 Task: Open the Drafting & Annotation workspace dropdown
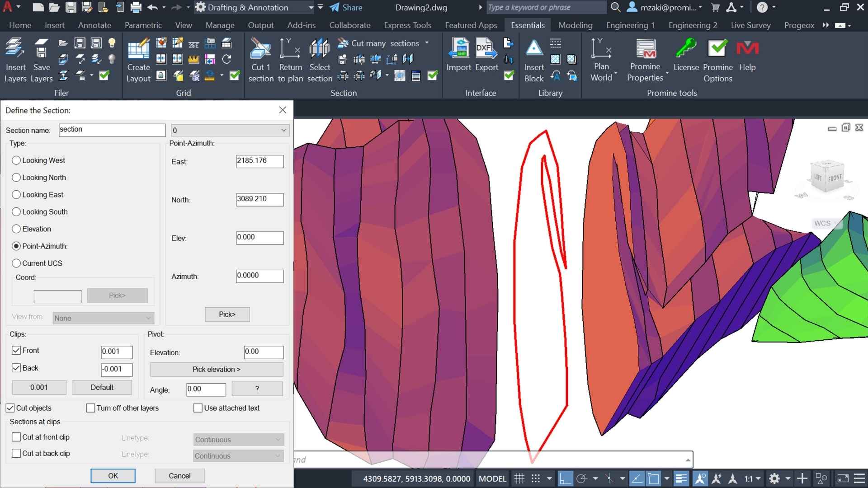point(310,8)
